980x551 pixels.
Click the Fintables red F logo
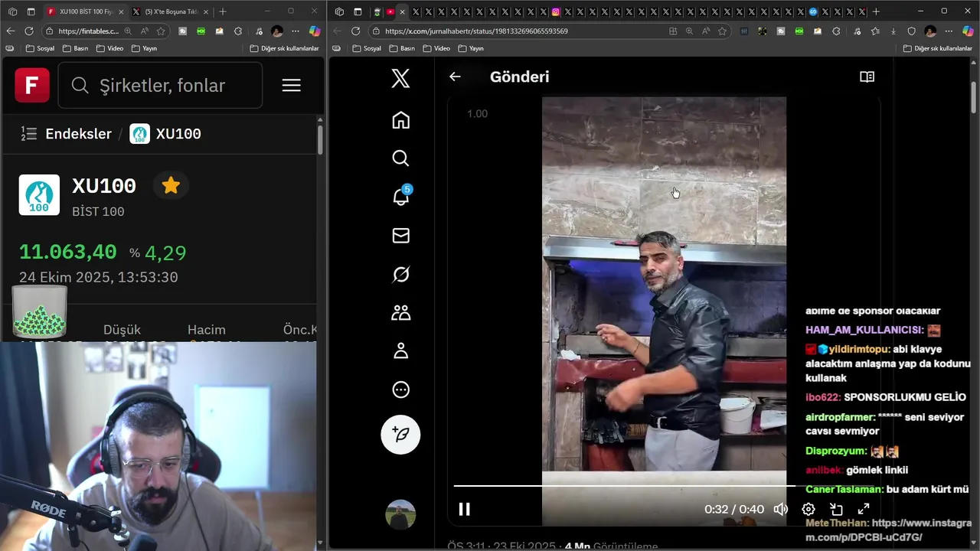point(32,85)
